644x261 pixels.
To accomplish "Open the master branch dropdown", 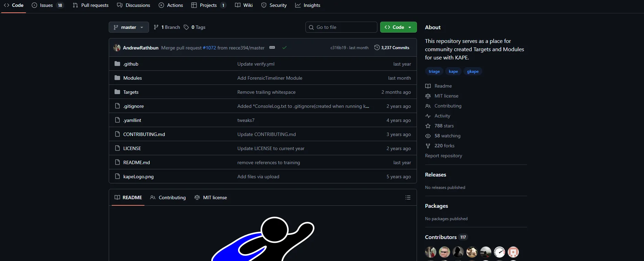I will point(129,27).
